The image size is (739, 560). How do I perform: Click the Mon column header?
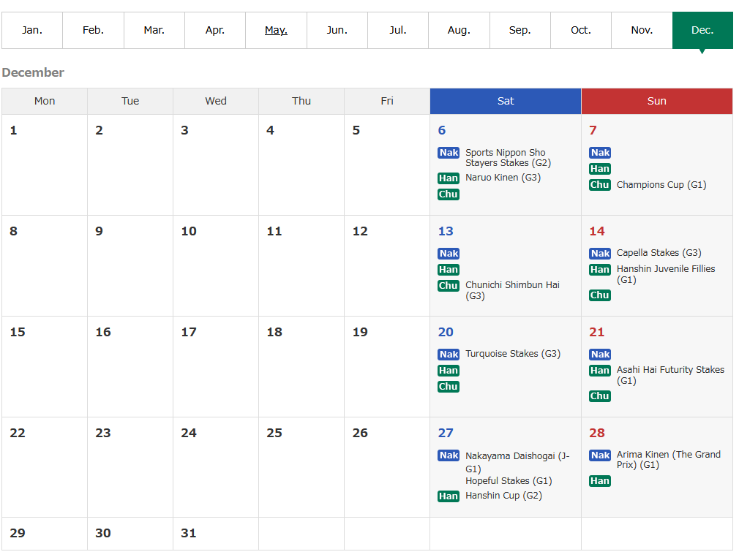click(x=45, y=101)
